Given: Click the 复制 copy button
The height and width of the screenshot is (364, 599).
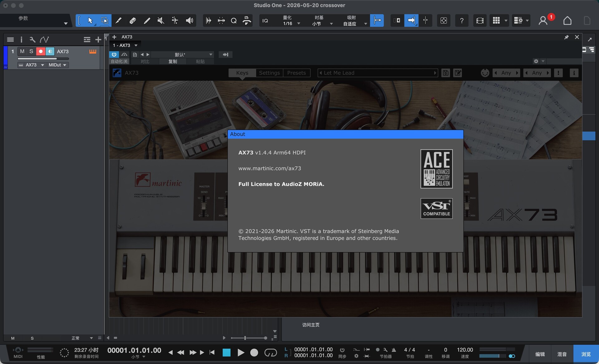Looking at the screenshot, I should (x=173, y=61).
